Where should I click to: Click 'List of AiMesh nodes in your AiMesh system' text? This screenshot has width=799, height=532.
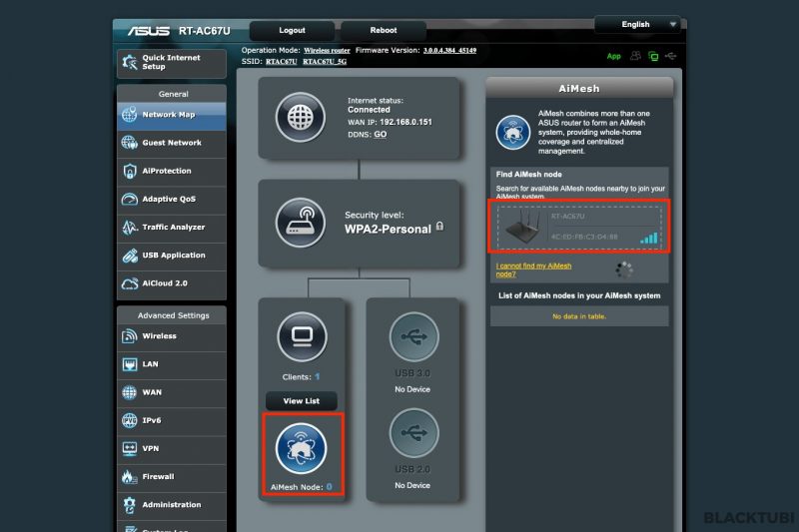coord(579,295)
